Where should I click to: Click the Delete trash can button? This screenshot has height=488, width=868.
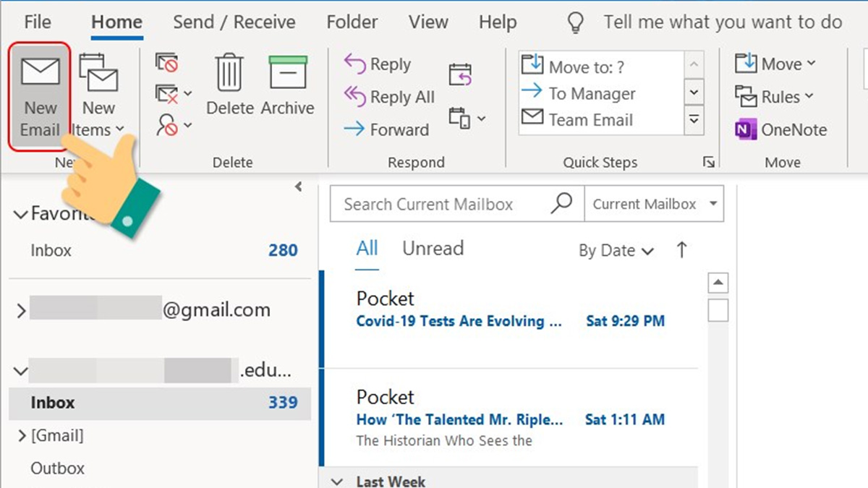click(x=229, y=85)
